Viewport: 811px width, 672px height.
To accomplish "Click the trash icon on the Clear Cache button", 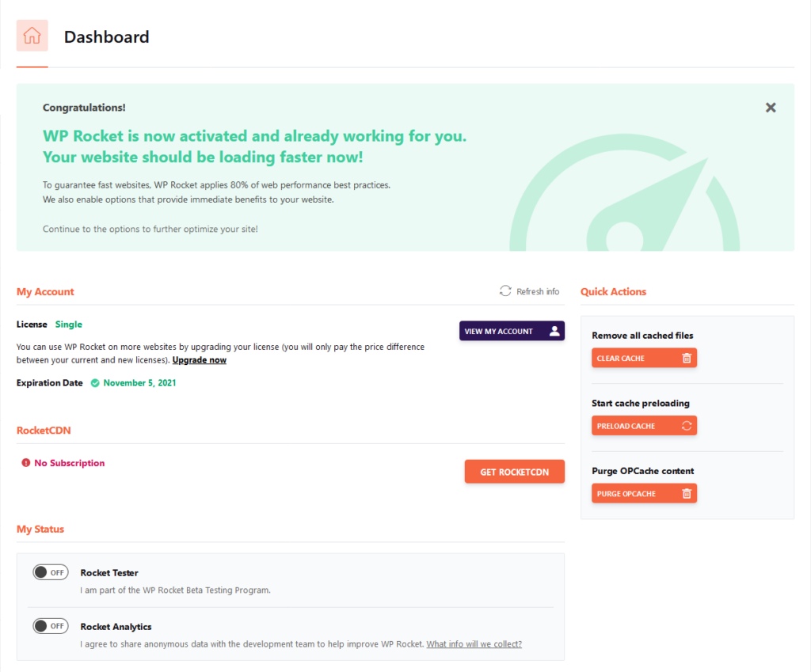I will click(686, 357).
